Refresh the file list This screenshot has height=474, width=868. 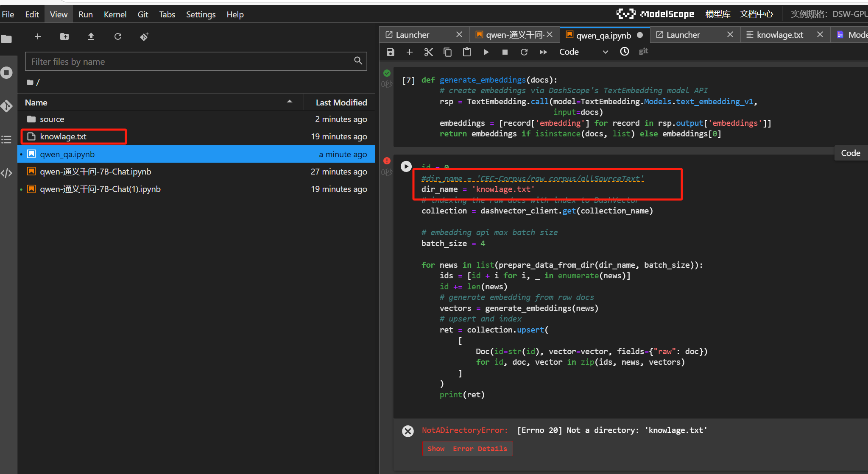coord(118,36)
